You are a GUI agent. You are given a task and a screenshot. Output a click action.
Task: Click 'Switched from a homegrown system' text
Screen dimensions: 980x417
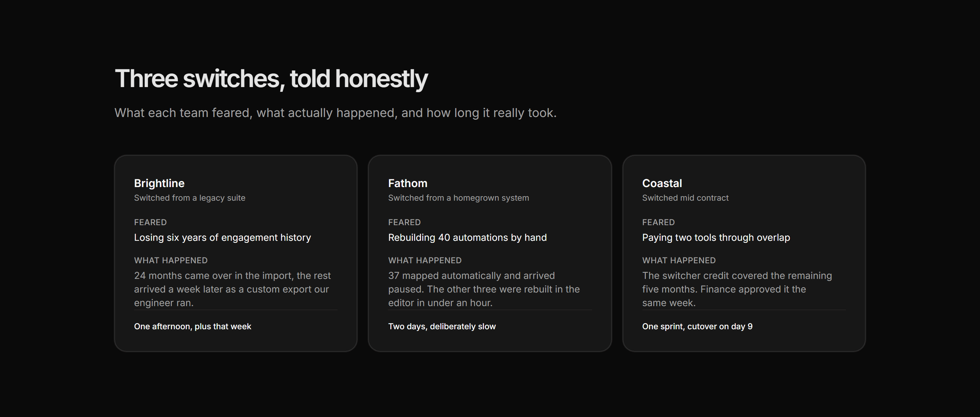point(458,198)
